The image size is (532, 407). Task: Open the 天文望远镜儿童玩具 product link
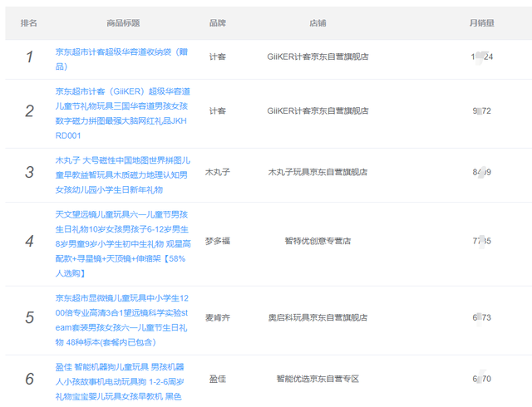(x=123, y=244)
